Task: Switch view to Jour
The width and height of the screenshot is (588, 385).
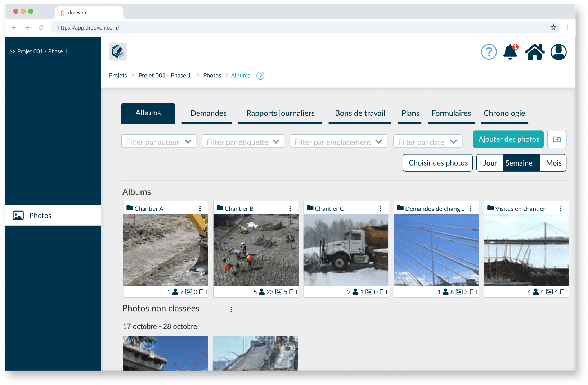Action: coord(490,163)
